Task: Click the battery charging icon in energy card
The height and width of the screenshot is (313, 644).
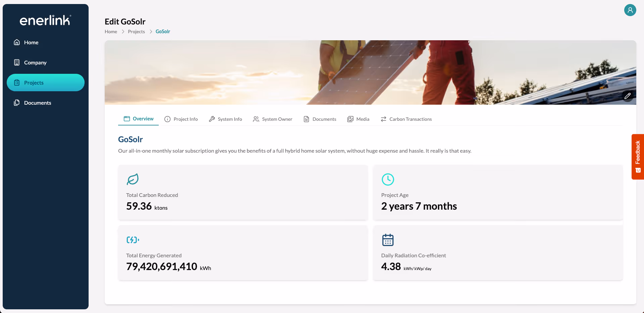Action: pyautogui.click(x=133, y=240)
